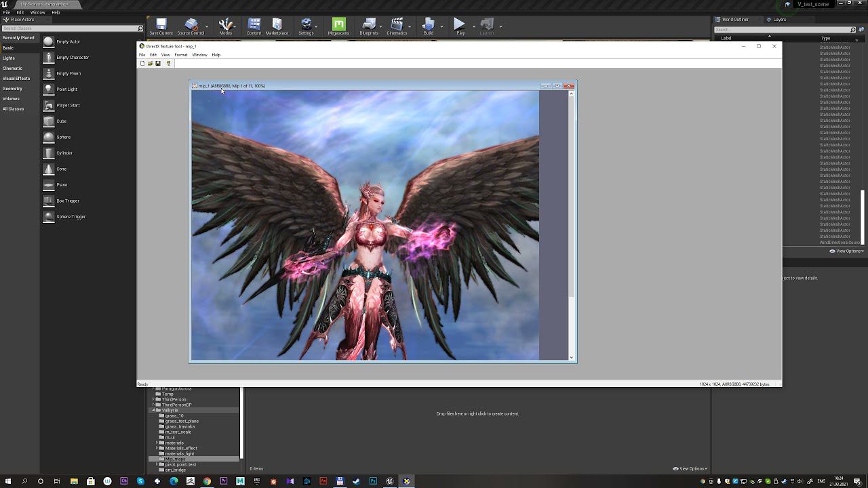
Task: Click the Save icon in DirectX Texture Tool
Action: [x=158, y=64]
